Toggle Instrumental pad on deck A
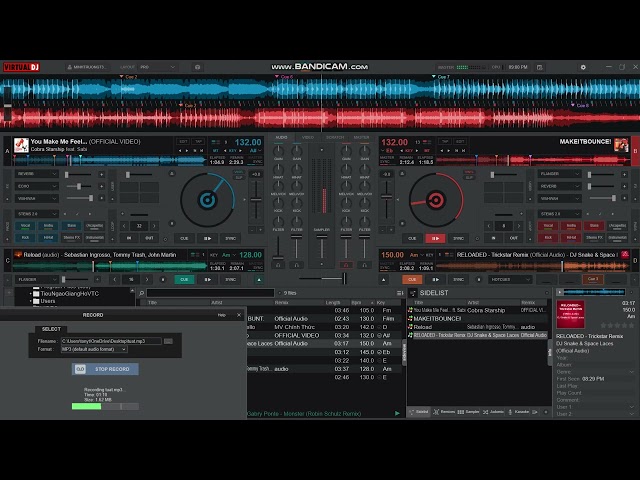This screenshot has width=640, height=480. pos(94,238)
